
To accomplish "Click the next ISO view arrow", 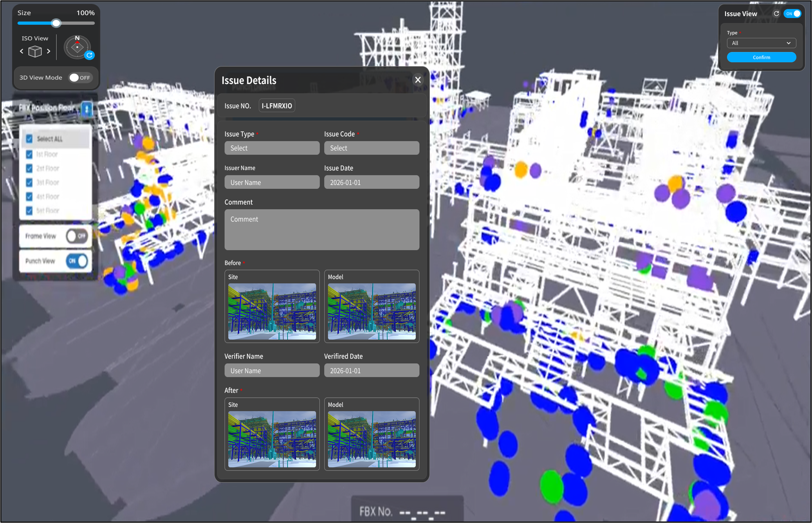I will [x=49, y=51].
